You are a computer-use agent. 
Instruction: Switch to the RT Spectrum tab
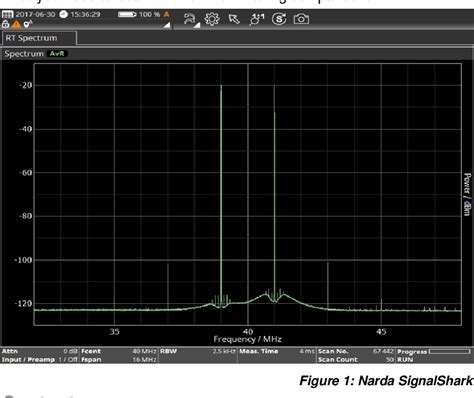coord(39,38)
